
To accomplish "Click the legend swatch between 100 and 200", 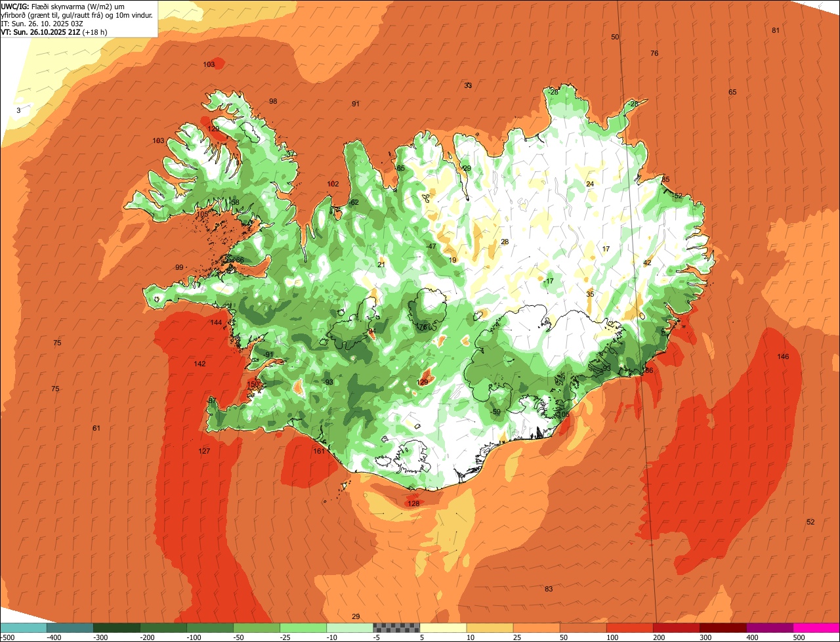I will 629,628.
